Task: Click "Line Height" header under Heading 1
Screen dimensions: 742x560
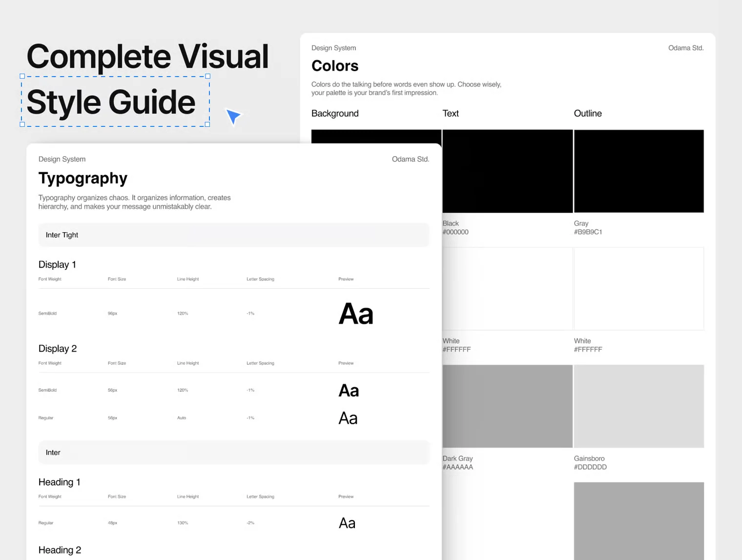Action: tap(188, 497)
